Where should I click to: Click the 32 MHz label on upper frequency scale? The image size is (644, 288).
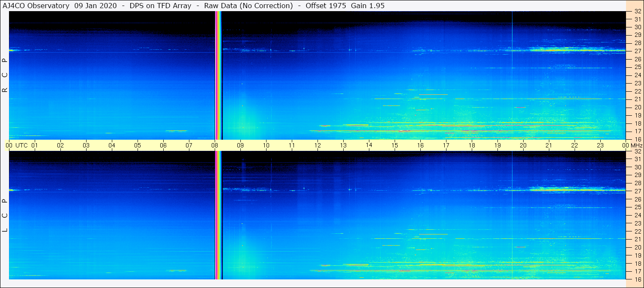pyautogui.click(x=638, y=12)
